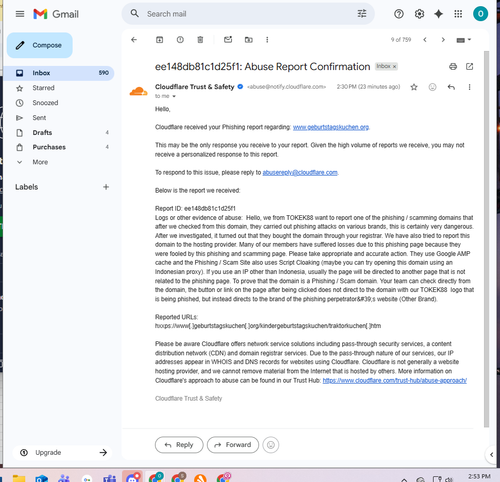Open Outlook on taskbar
The width and height of the screenshot is (500, 482).
point(42,479)
